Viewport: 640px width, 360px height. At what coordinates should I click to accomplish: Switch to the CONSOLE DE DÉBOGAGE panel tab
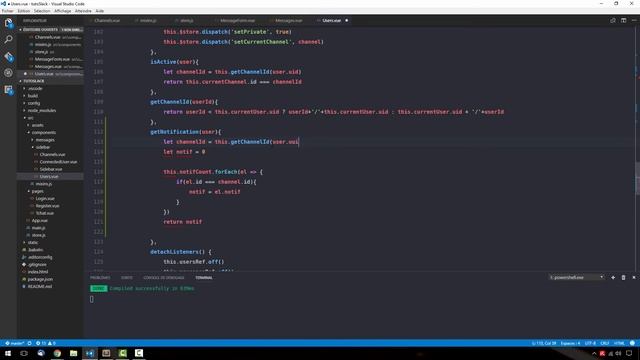coord(164,278)
